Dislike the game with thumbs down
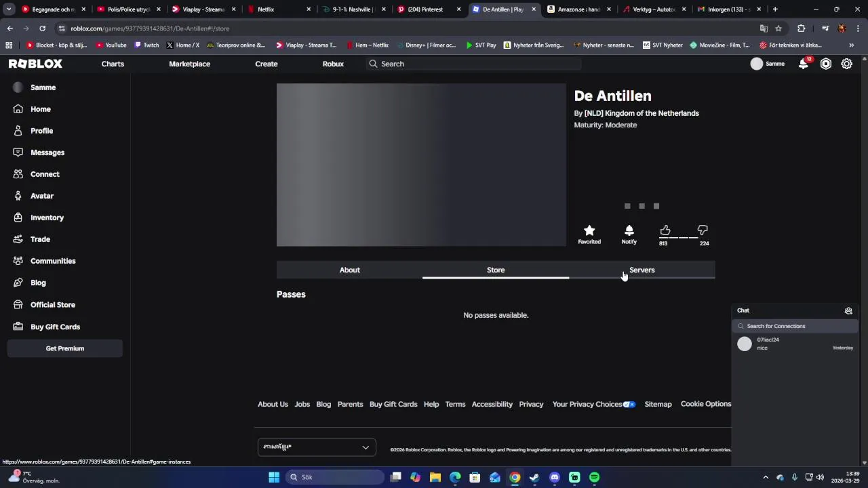The height and width of the screenshot is (488, 868). [x=703, y=230]
